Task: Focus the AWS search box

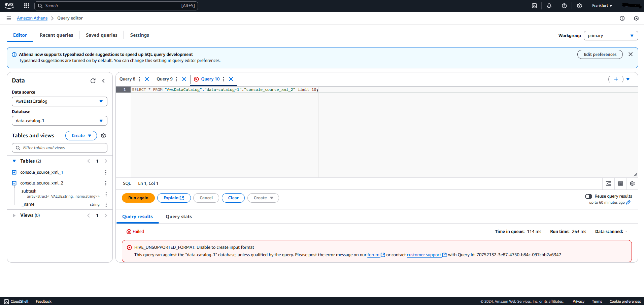Action: 116,6
